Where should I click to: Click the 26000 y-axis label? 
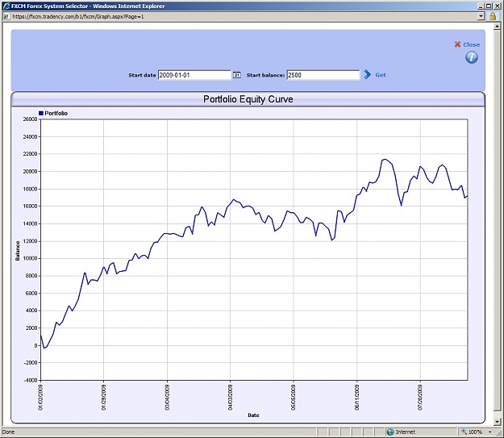[30, 119]
